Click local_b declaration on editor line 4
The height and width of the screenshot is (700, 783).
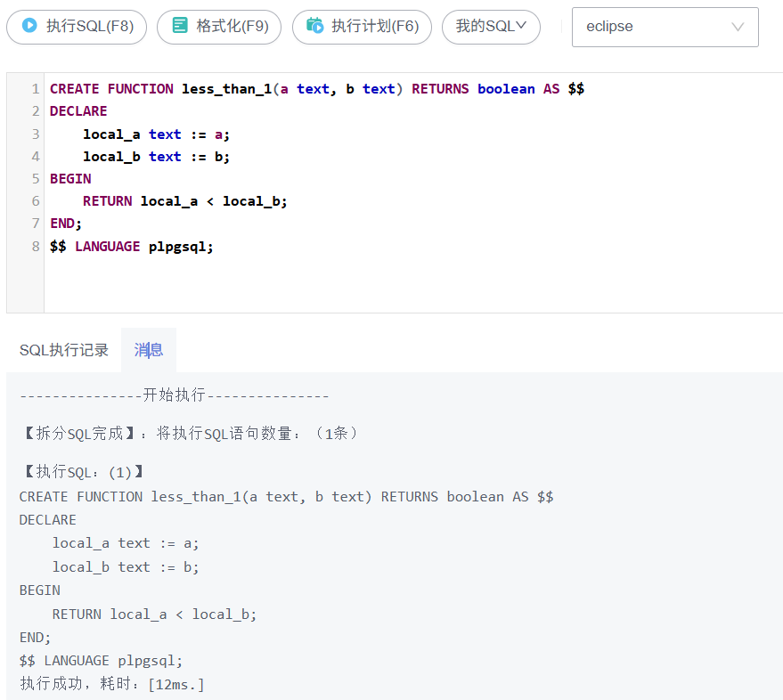111,157
